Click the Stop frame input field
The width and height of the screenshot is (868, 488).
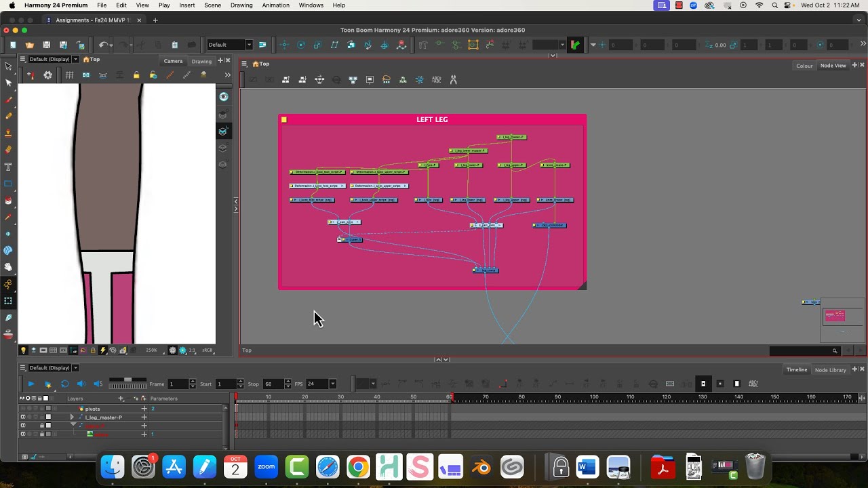click(273, 384)
